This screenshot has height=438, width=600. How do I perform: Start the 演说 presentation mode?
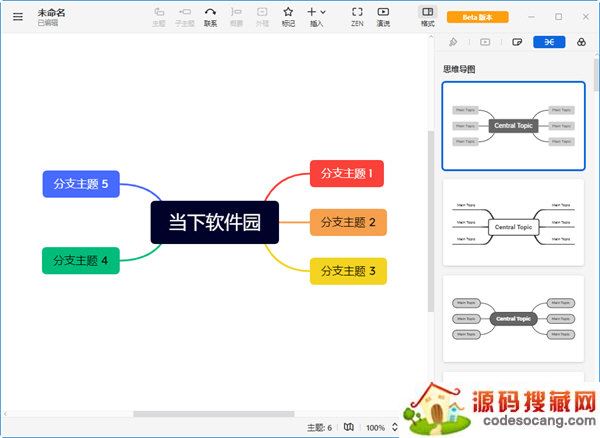[x=383, y=16]
